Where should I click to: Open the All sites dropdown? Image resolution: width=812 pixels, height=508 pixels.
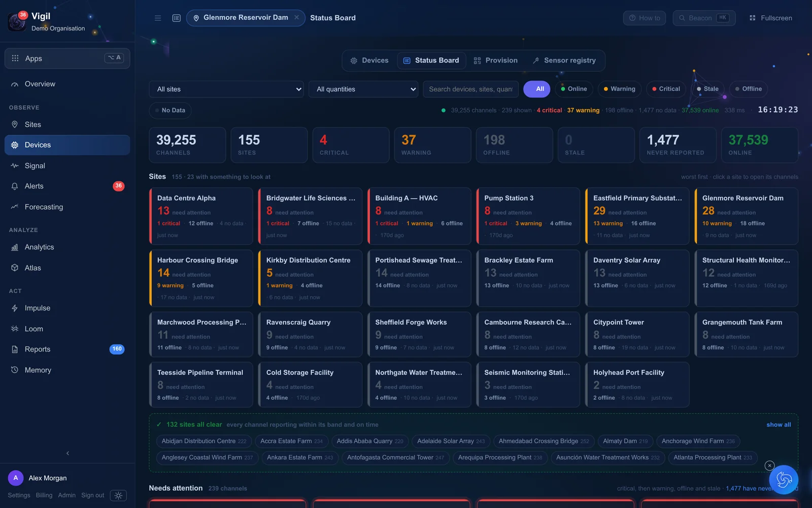pos(226,89)
